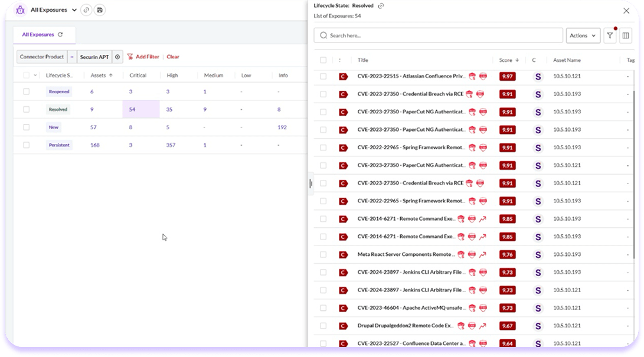The image size is (644, 357).
Task: Click the link icon next to Lifecycle State Resolved
Action: click(x=381, y=6)
